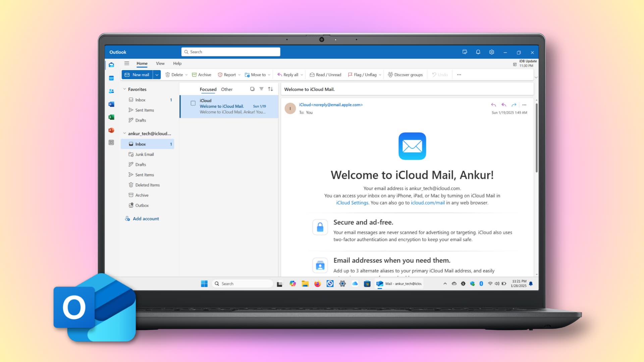
Task: Open People contacts icon in sidebar
Action: (111, 91)
